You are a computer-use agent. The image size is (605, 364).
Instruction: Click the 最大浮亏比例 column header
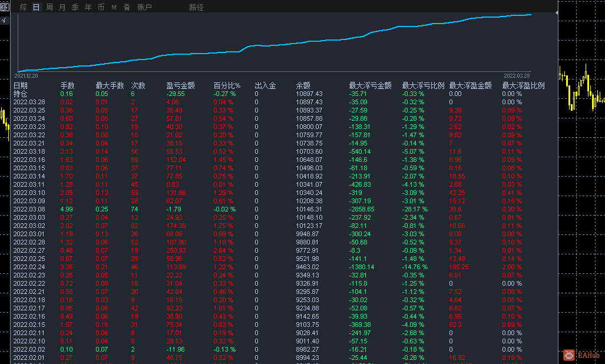click(424, 85)
